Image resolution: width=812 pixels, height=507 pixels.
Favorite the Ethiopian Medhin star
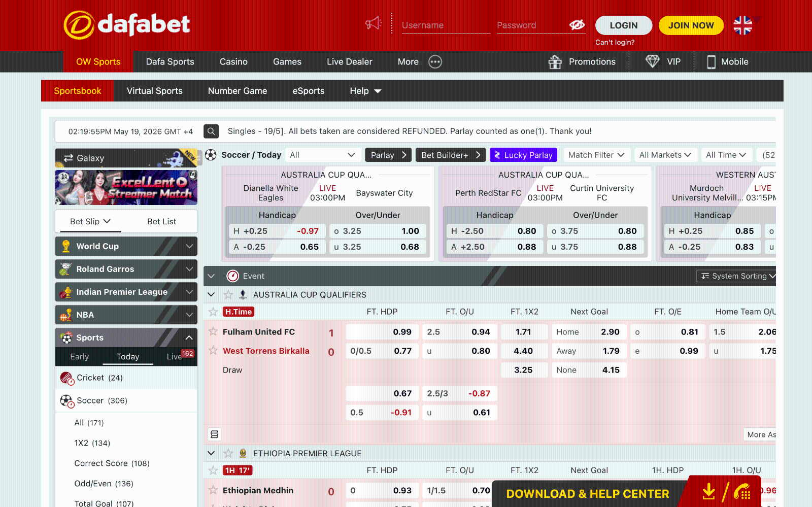coord(213,490)
